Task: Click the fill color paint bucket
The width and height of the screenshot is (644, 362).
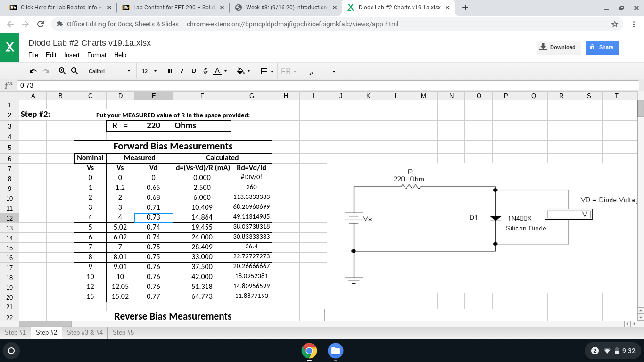Action: 240,71
